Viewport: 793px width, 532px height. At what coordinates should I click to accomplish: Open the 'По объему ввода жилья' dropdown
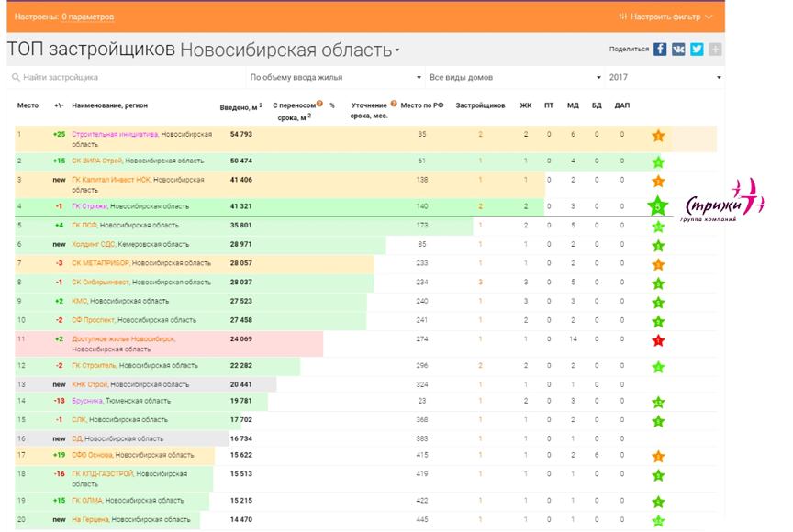click(335, 78)
